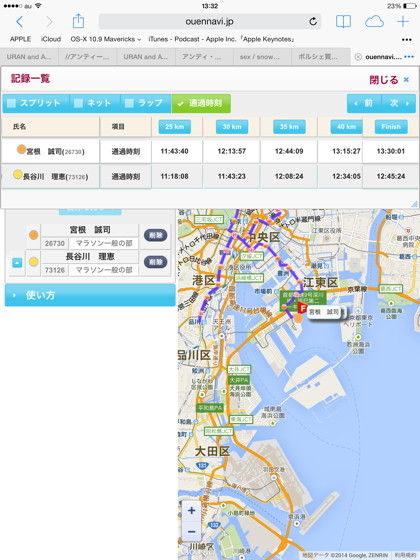Click yellow marker beside 長谷川 理恵 in table
This screenshot has height=560, width=420.
pyautogui.click(x=17, y=175)
